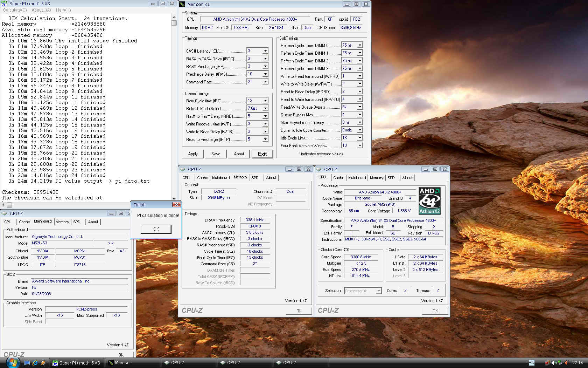Click the Super PI horizontal scrollbar thumb
This screenshot has height=368, width=588.
click(9, 205)
